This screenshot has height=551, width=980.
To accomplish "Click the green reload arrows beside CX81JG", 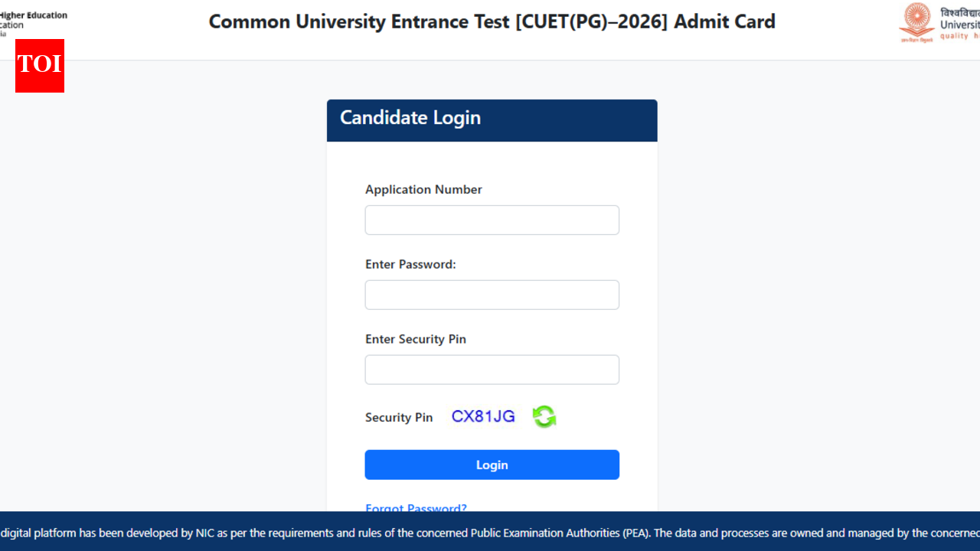I will 544,416.
